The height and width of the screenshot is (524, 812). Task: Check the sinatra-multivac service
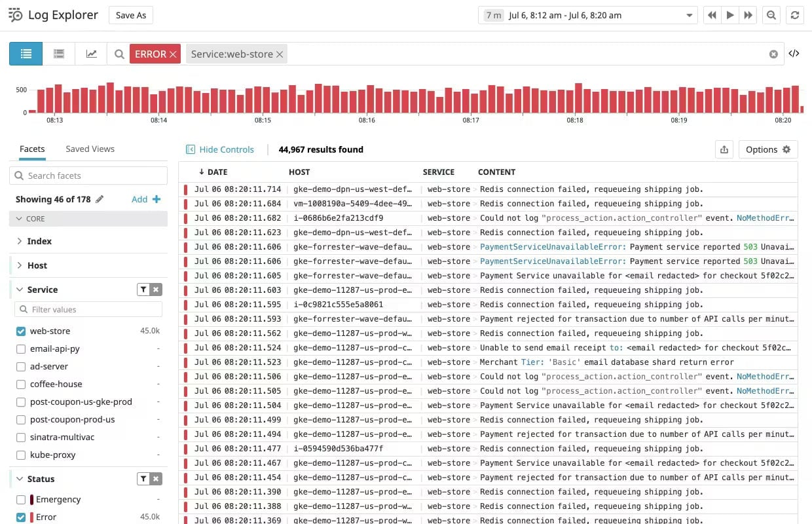click(21, 438)
